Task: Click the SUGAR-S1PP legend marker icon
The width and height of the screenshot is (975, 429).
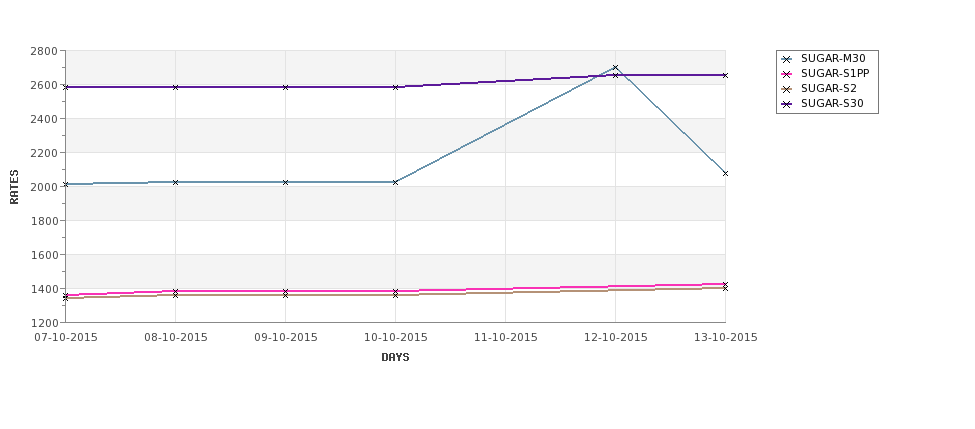Action: pos(787,74)
